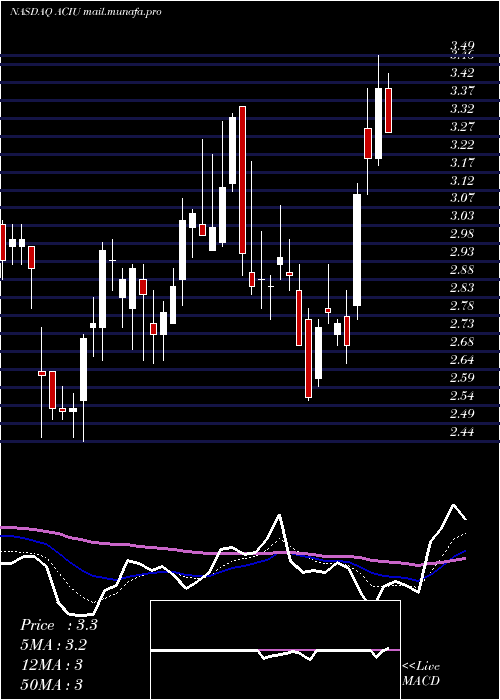Click the tallest red candlestick near chart center
Image resolution: width=500 pixels, height=700 pixels.
[x=242, y=180]
